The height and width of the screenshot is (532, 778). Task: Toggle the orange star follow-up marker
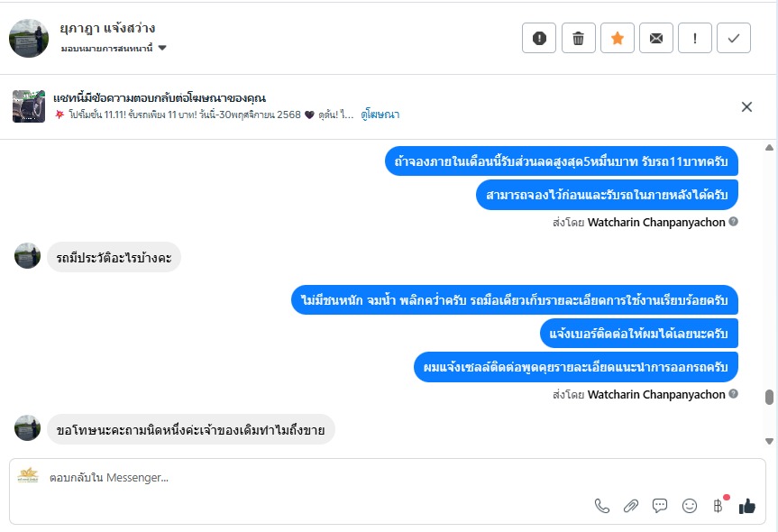pos(617,38)
